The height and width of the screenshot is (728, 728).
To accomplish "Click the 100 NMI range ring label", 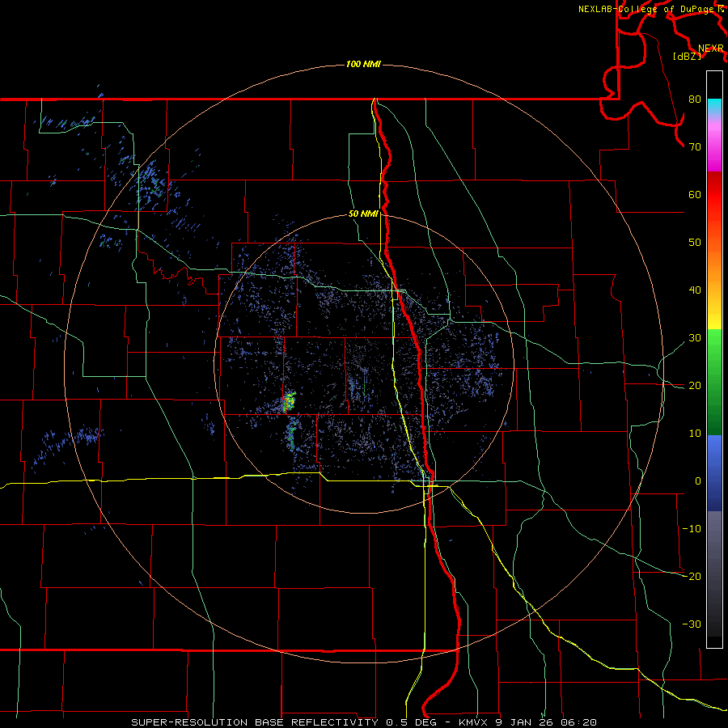I will click(x=363, y=64).
